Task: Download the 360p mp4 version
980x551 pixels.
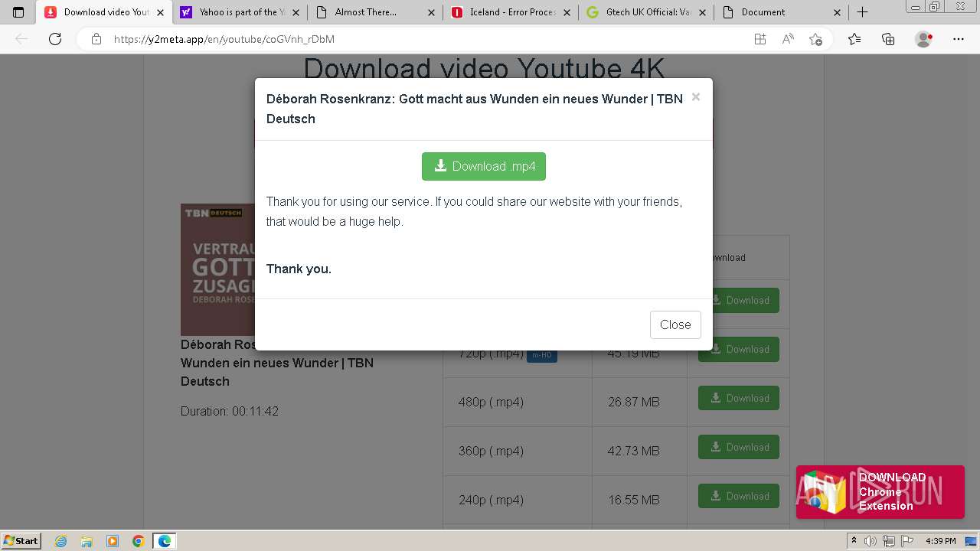Action: (x=739, y=447)
